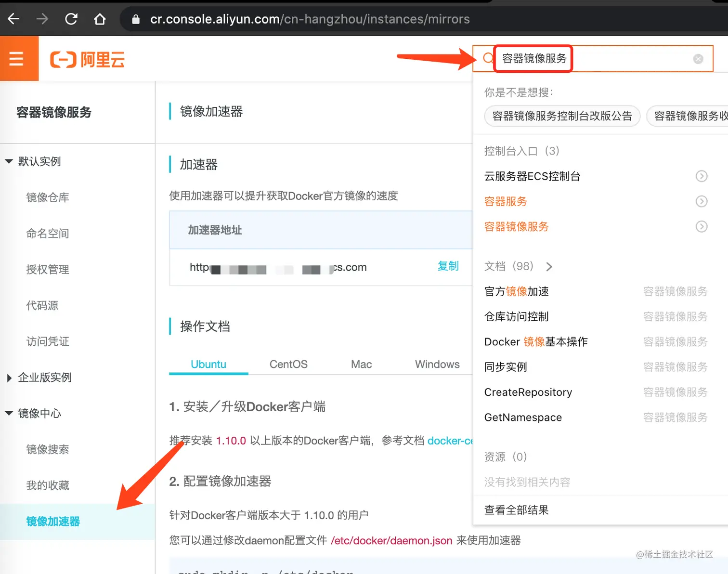Open the orange hamburger menu
Screen dimensions: 728x574
click(x=16, y=59)
